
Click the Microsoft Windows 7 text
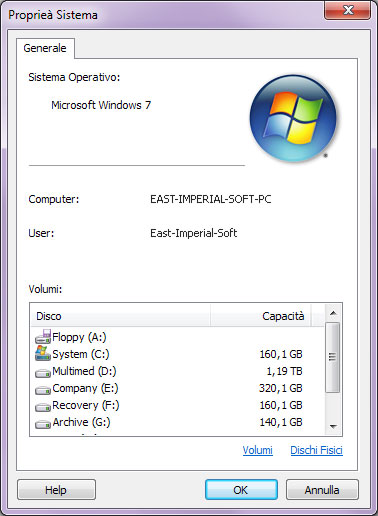tap(101, 105)
